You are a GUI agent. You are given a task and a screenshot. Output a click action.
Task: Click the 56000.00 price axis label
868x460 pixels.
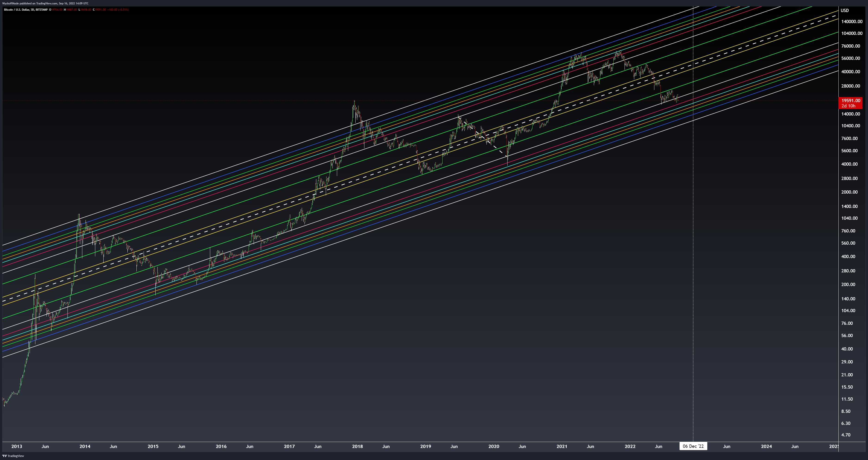850,58
